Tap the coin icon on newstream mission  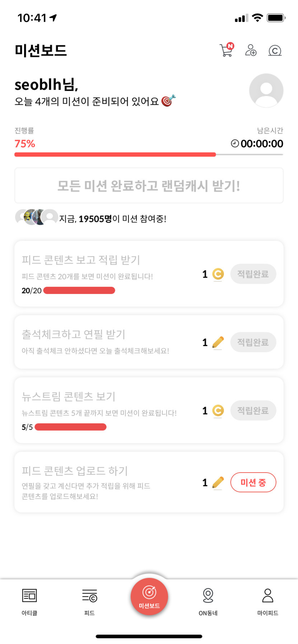pyautogui.click(x=218, y=411)
